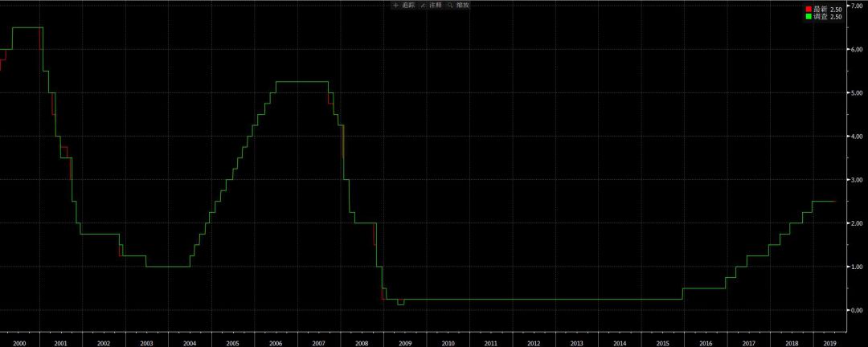Click the 2019 year label on time axis

(x=829, y=343)
